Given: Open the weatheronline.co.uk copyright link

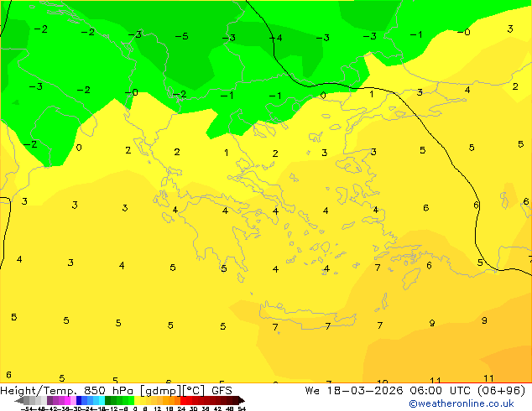Looking at the screenshot, I should [461, 403].
